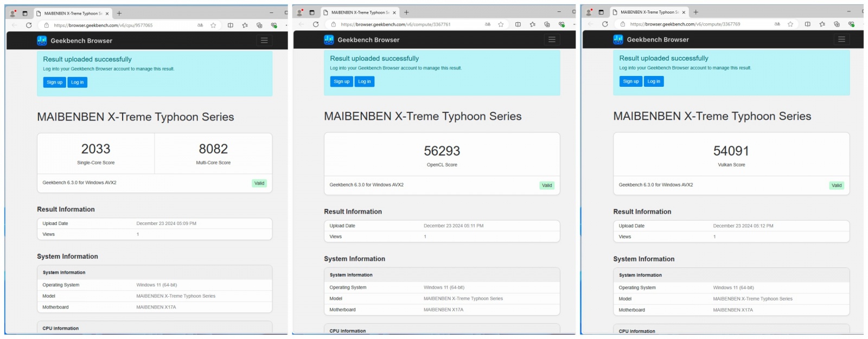868x339 pixels.
Task: Expand hamburger menu in the left window
Action: 264,41
